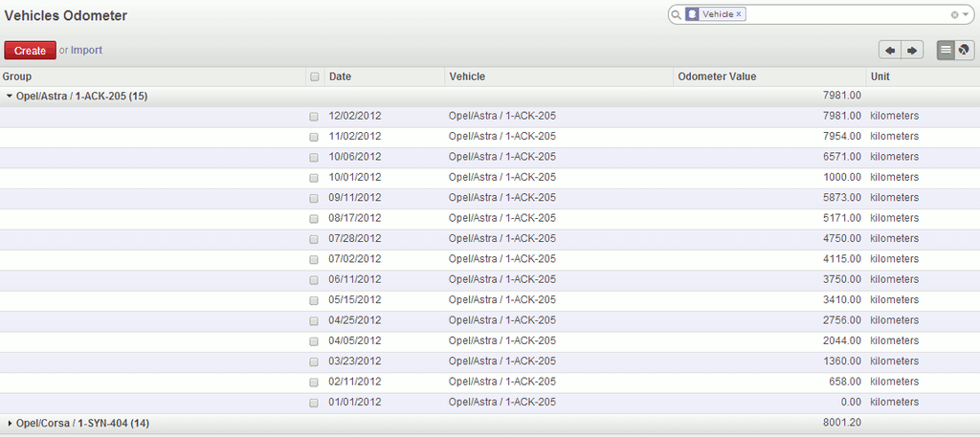Tick the checkbox for 07/28/2012 entry
Viewport: 980px width, 437px height.
point(314,239)
